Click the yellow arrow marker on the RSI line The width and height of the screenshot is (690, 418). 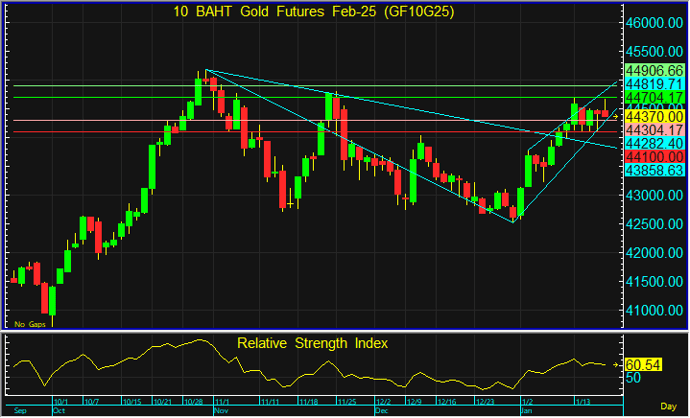[615, 365]
